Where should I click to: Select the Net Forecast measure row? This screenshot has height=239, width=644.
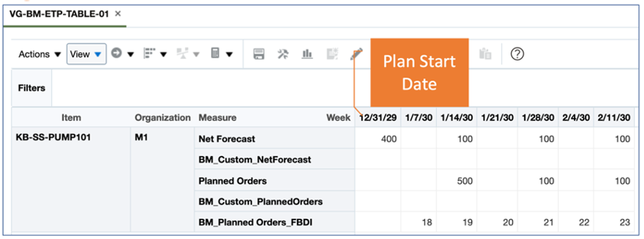coord(227,139)
